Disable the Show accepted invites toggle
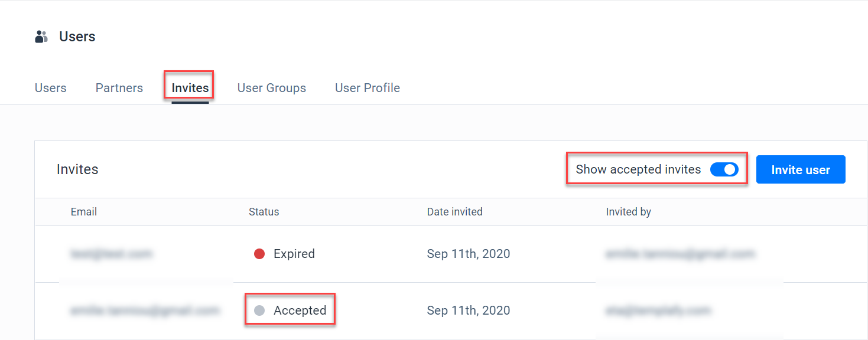 coord(724,169)
